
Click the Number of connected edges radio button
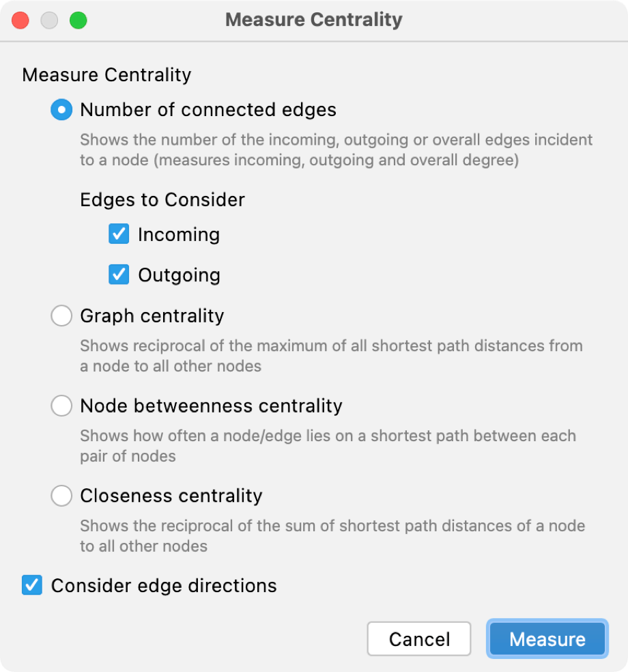(61, 109)
